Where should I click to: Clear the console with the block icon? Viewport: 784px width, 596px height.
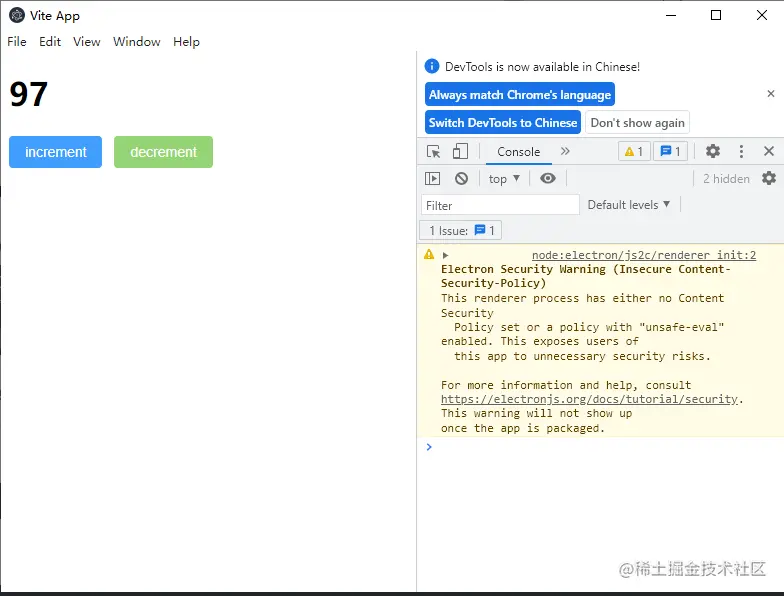[462, 178]
